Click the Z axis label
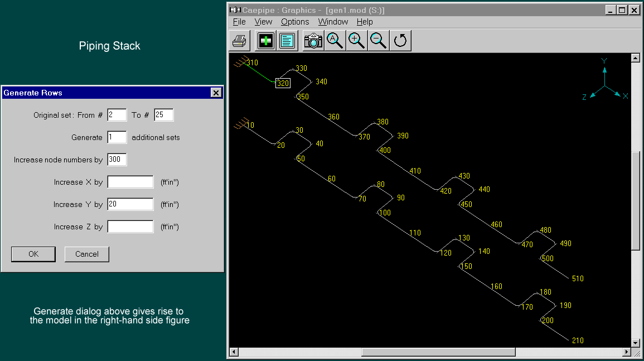 pos(584,98)
